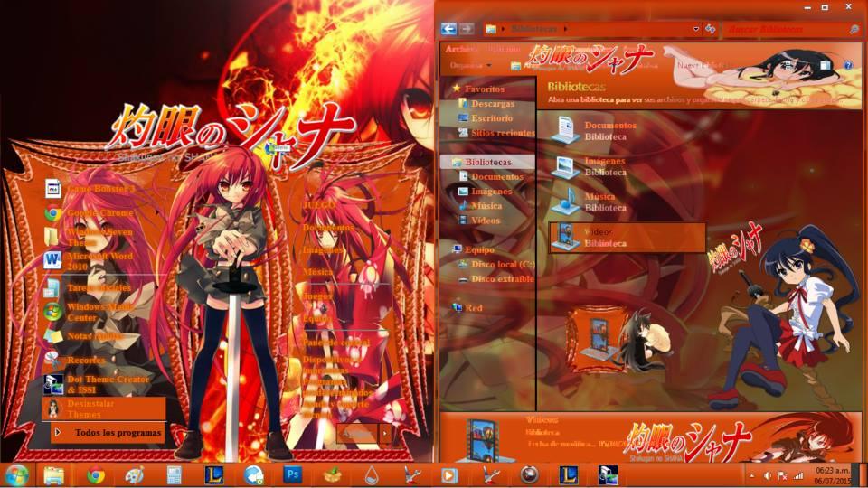Screen dimensions: 868x488
Task: Launch Dot Theme Creator & ISSI
Action: click(x=97, y=384)
